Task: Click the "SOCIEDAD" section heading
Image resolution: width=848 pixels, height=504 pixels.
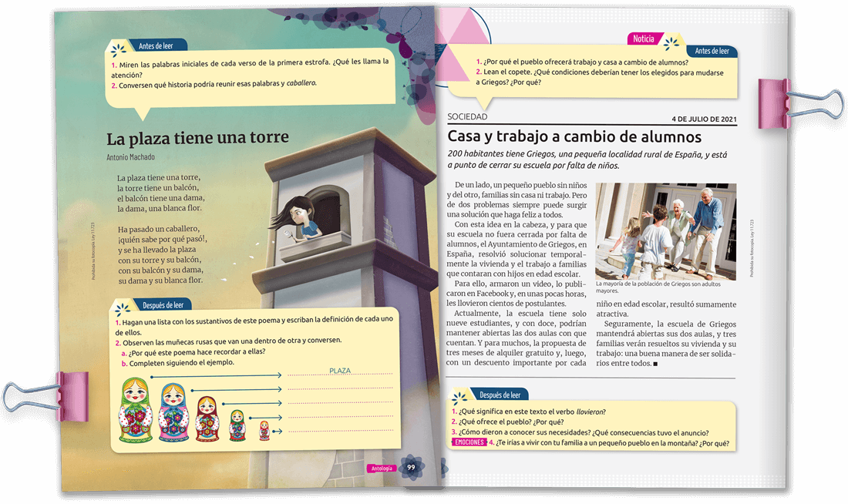Action: pos(467,117)
